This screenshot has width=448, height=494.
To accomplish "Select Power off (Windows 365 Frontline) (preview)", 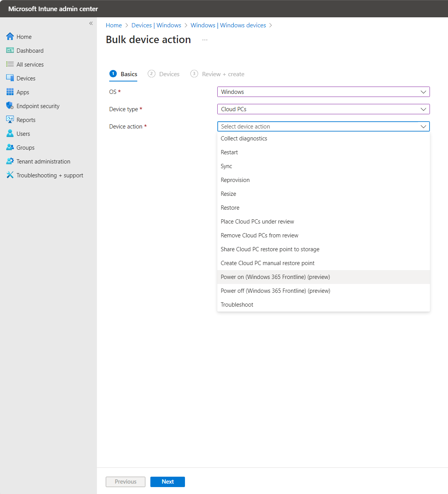I will coord(323,291).
